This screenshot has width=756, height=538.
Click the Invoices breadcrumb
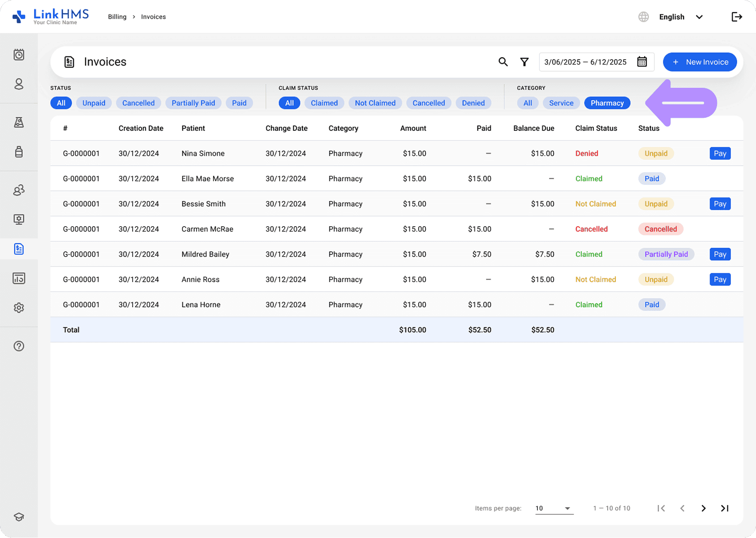(154, 17)
